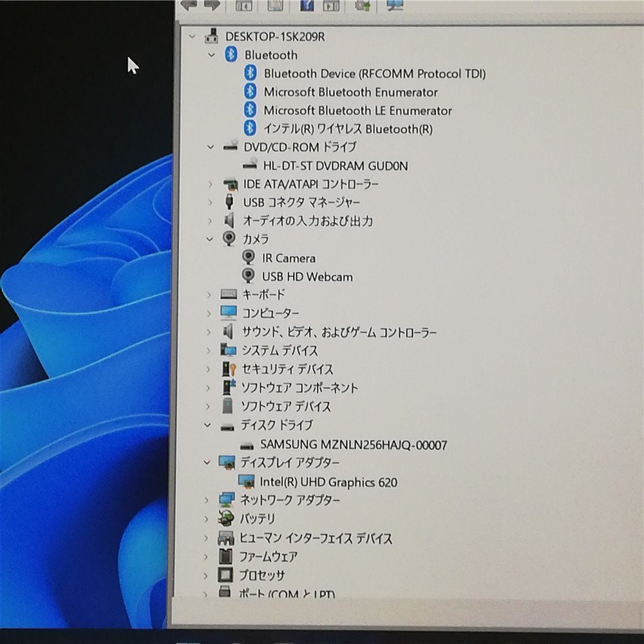Collapse the DESKTOP-1SK209R root node
This screenshot has width=644, height=644.
click(192, 37)
